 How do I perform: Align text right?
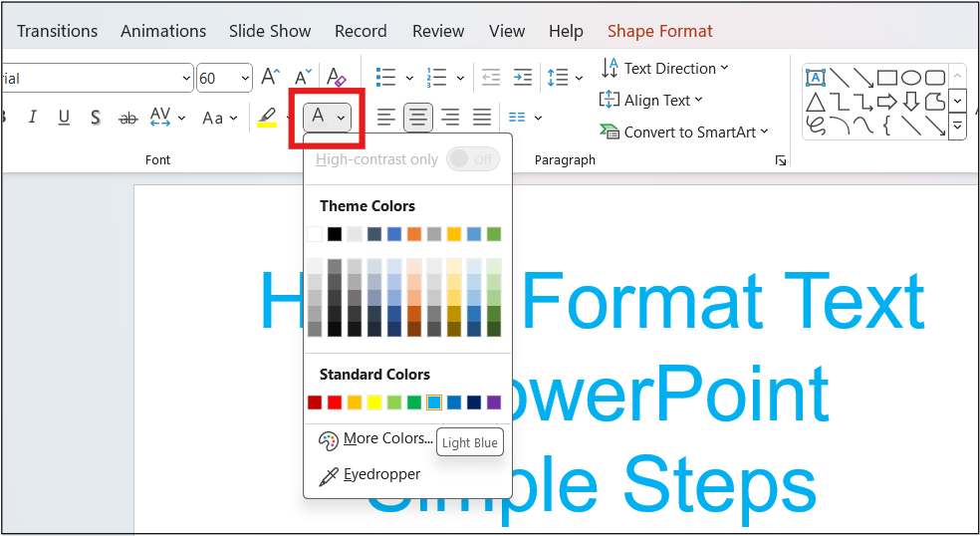450,117
